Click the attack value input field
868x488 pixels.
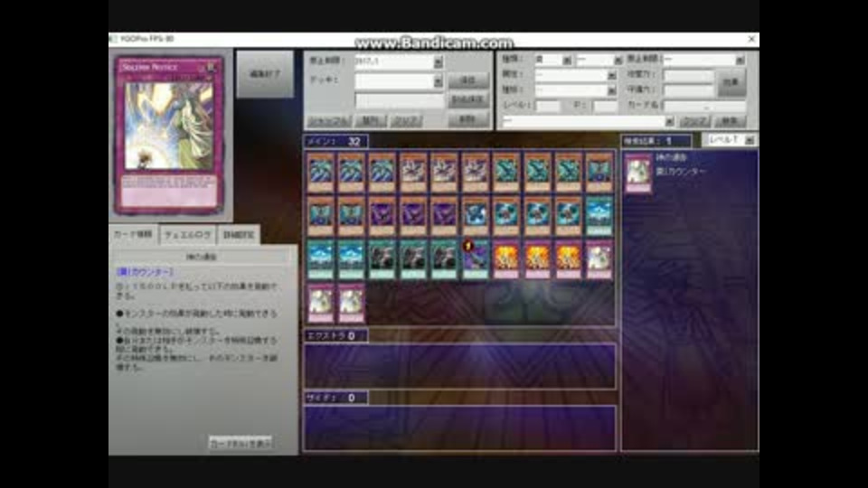(x=689, y=74)
